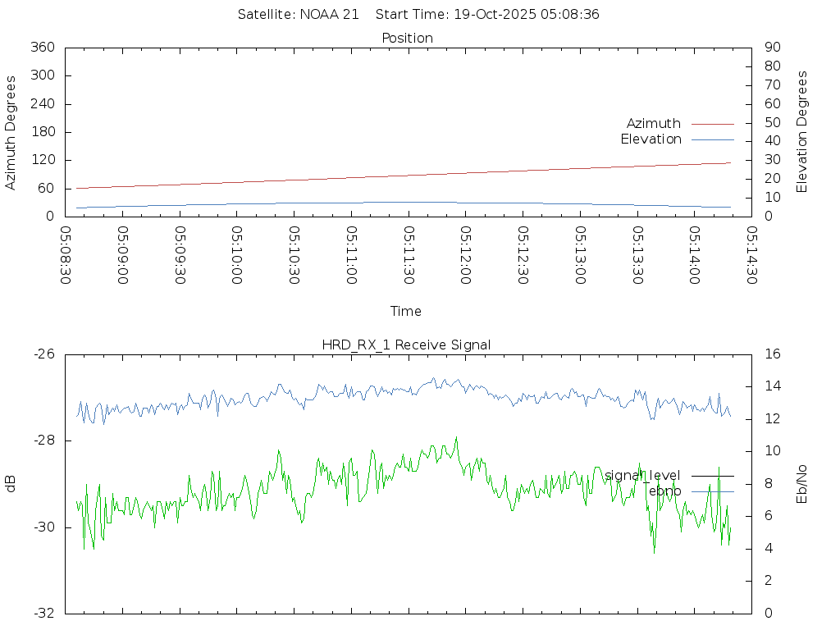Select the Elevation legend label
840x630 pixels.
point(651,139)
